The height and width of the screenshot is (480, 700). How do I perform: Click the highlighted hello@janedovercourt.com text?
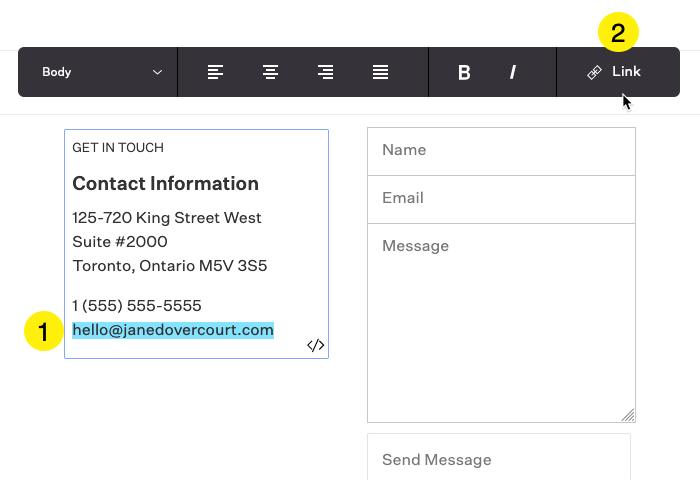click(173, 330)
